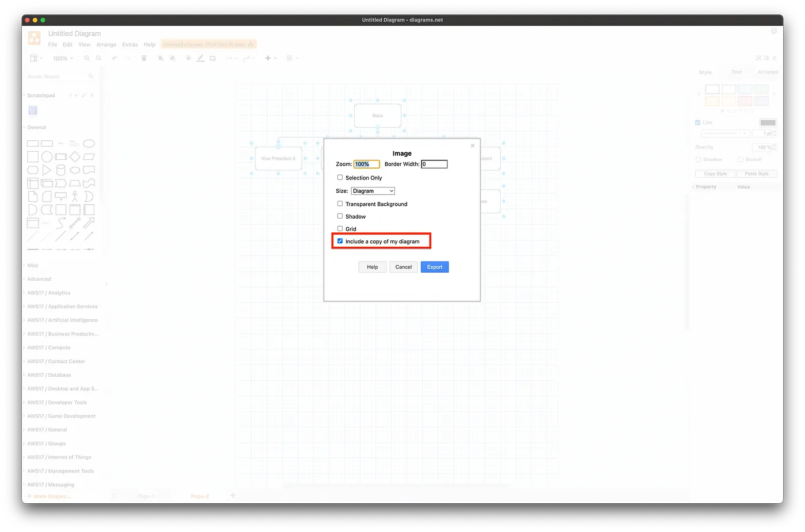Click the Undo icon in the toolbar
Viewport: 805px width, 532px height.
tap(114, 58)
